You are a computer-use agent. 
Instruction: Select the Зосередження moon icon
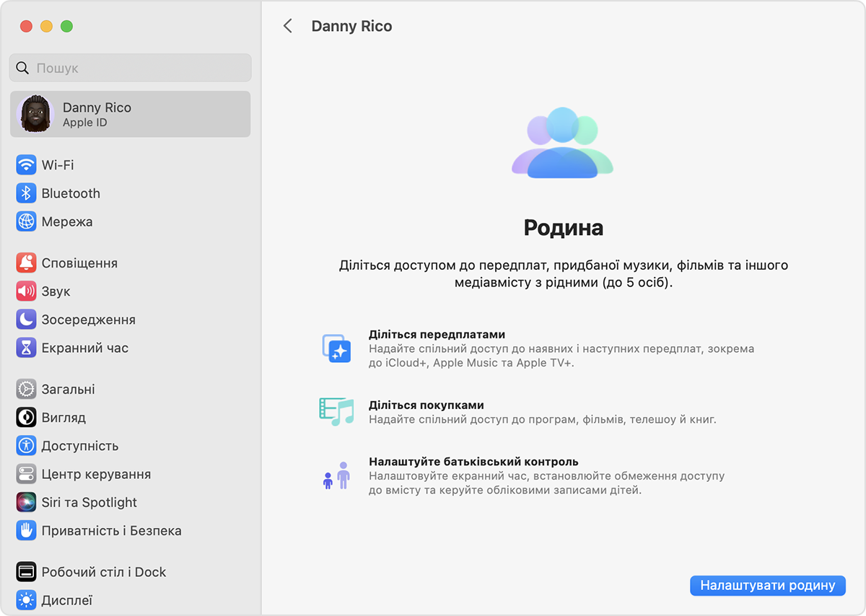pos(26,320)
